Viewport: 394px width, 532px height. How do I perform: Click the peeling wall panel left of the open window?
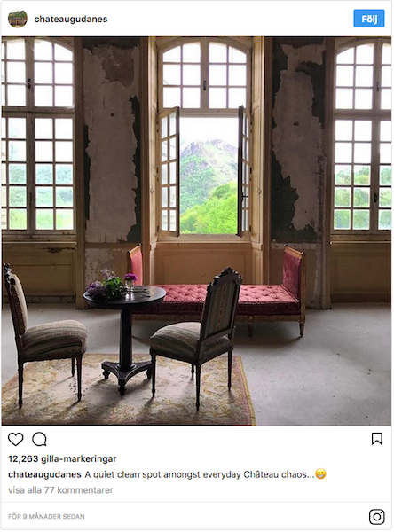tap(112, 141)
